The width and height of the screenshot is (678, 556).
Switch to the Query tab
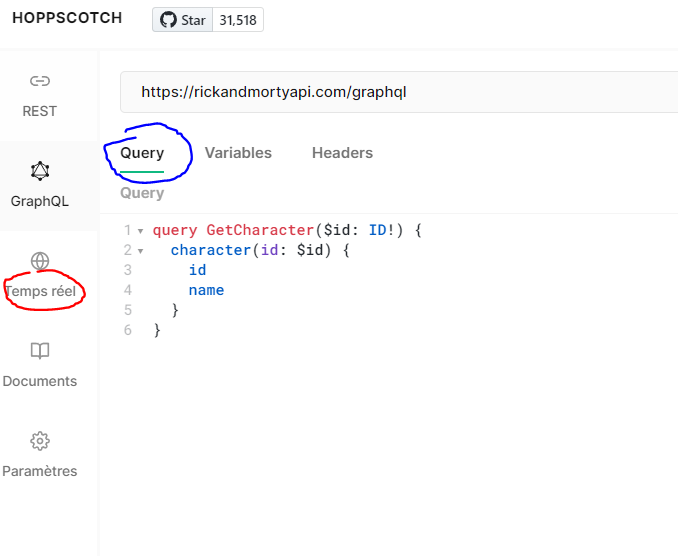click(142, 153)
